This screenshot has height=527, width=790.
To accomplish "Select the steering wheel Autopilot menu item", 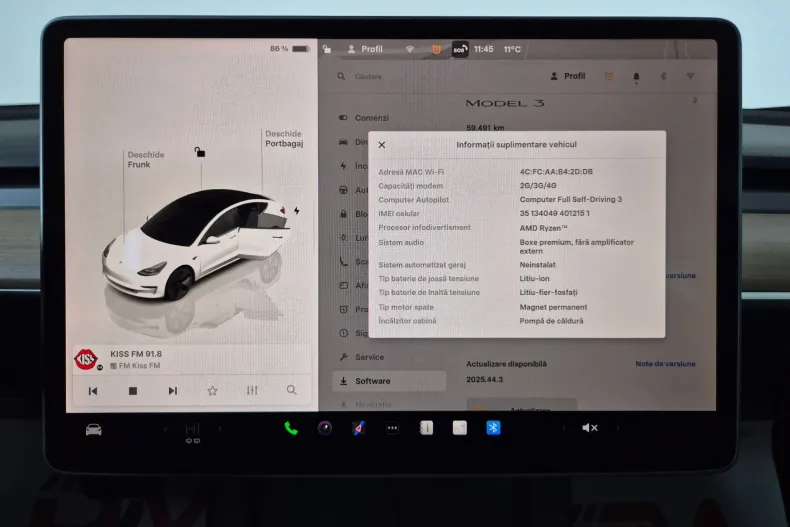I will (352, 190).
